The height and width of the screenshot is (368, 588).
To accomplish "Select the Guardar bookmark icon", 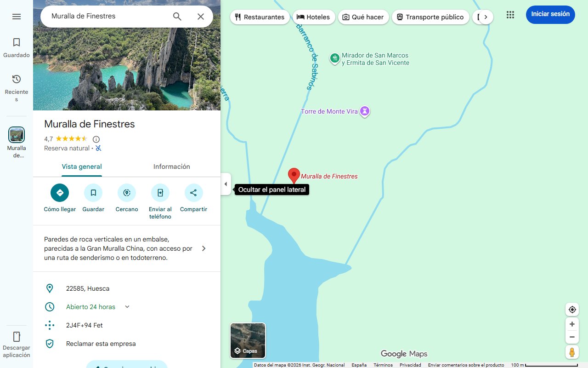I will pyautogui.click(x=93, y=193).
